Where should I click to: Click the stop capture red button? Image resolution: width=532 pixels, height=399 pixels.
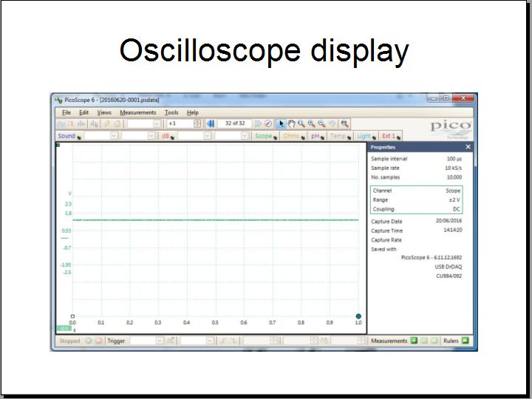[98, 341]
